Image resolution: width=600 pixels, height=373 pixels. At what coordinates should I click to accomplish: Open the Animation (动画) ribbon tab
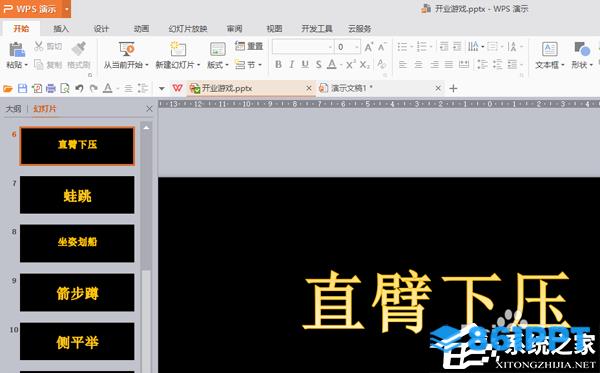(x=141, y=29)
